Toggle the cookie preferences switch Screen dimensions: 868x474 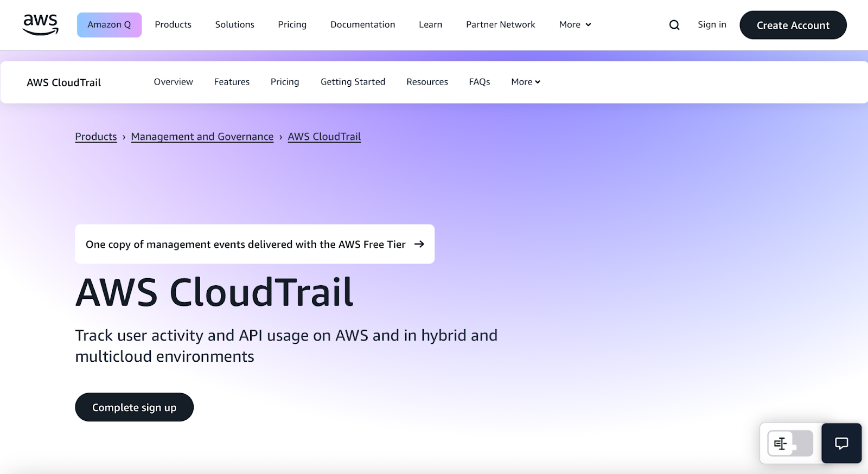point(790,444)
